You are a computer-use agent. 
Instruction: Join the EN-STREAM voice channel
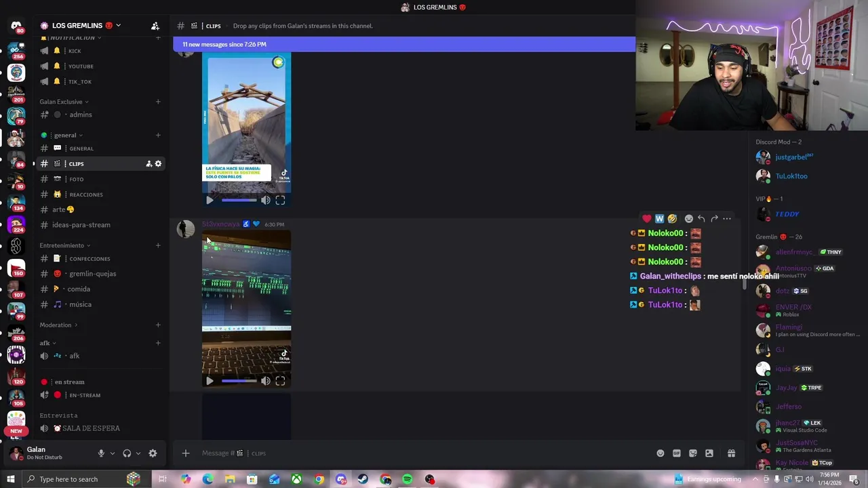point(101,395)
